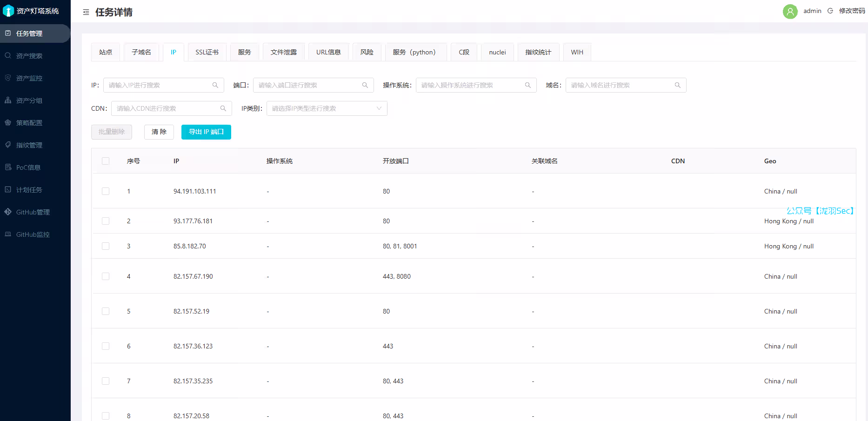Viewport: 868px width, 421px height.
Task: Expand the IP类别 dropdown selector
Action: click(x=327, y=108)
